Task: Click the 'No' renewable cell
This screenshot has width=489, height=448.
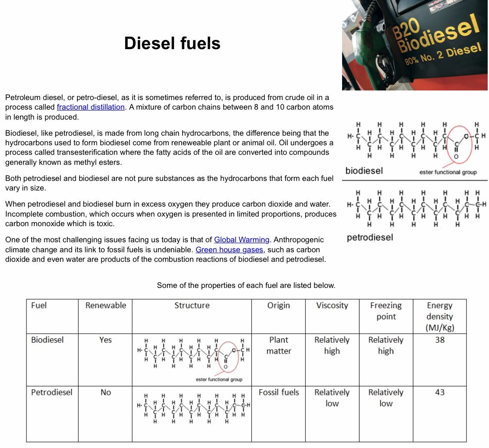Action: tap(106, 414)
